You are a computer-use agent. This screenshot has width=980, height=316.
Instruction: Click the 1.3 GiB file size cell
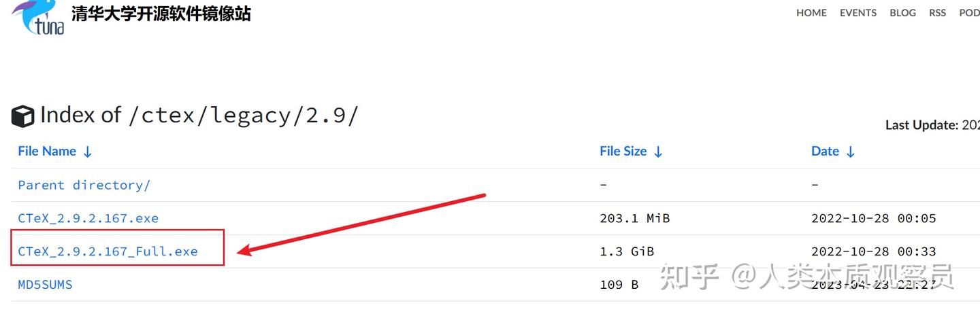pos(626,251)
